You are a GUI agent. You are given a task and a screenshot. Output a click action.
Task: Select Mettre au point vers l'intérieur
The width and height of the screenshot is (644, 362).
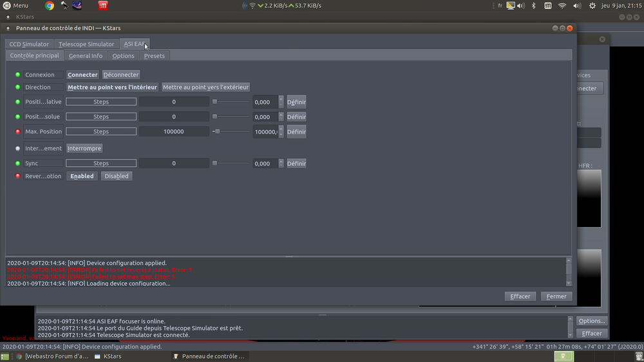click(x=112, y=87)
